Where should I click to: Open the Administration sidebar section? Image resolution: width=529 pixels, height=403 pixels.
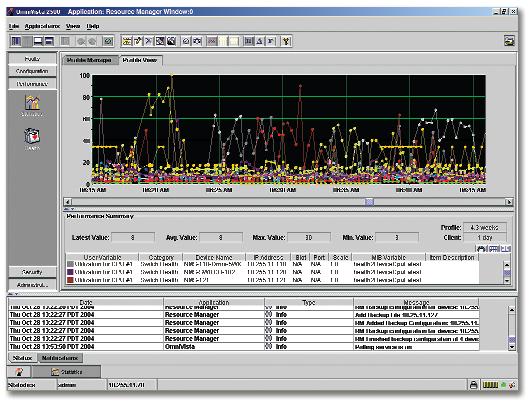[32, 285]
